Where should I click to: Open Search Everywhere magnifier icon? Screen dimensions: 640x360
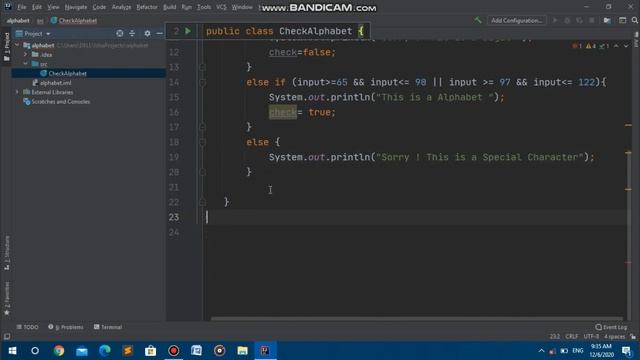click(635, 20)
